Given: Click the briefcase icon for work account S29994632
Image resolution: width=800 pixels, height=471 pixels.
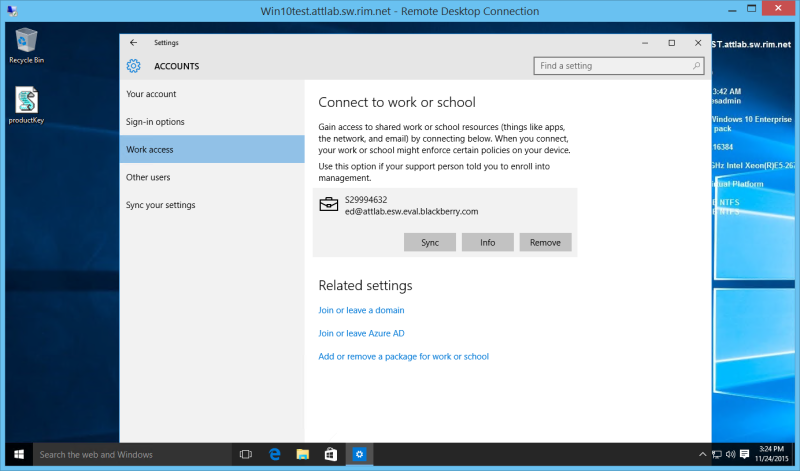Looking at the screenshot, I should point(329,205).
